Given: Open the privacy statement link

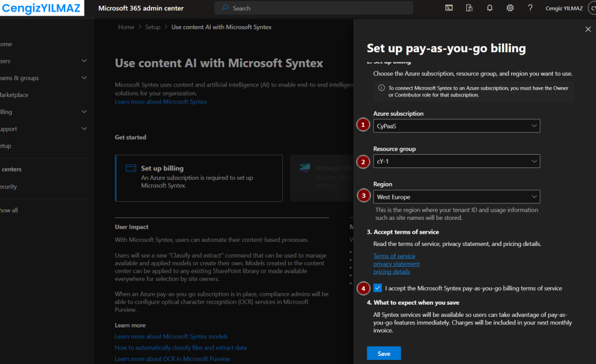Looking at the screenshot, I should (396, 264).
